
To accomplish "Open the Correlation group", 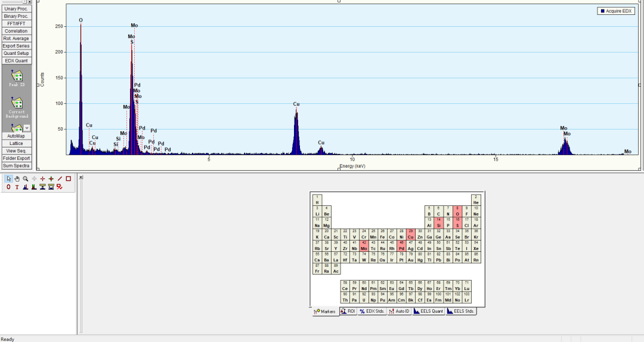I will point(17,31).
